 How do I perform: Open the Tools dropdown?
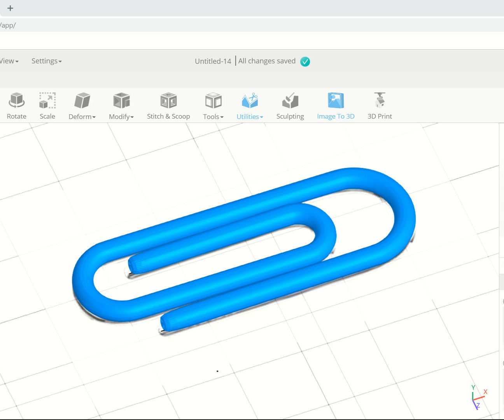pyautogui.click(x=213, y=105)
